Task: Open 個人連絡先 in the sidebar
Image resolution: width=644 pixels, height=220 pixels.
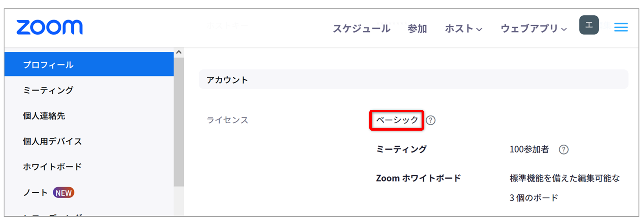Action: [89, 116]
